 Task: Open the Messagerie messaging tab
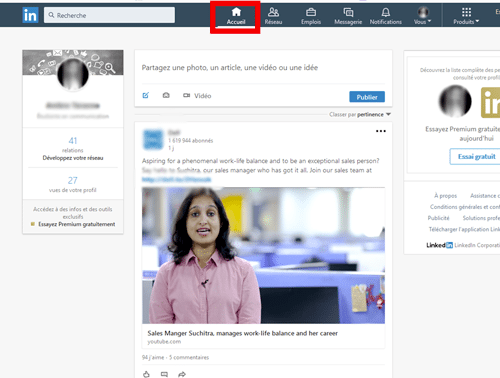coord(348,16)
